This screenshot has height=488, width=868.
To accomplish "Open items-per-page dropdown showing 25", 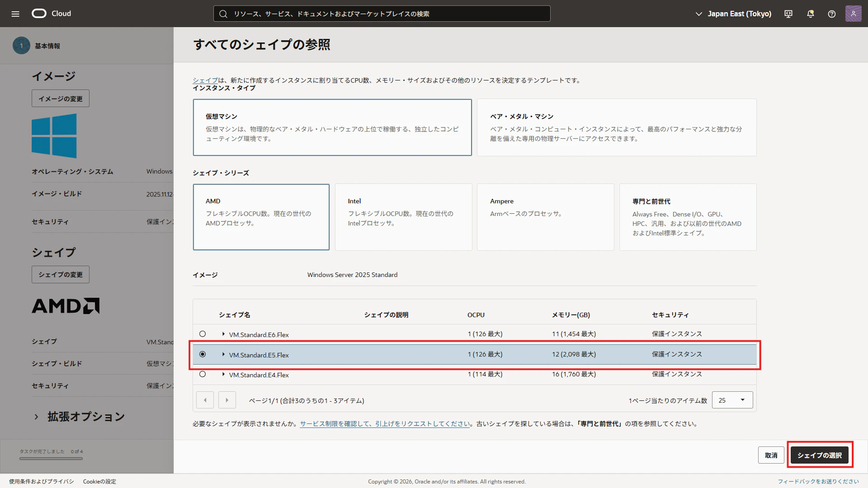I will coord(732,400).
